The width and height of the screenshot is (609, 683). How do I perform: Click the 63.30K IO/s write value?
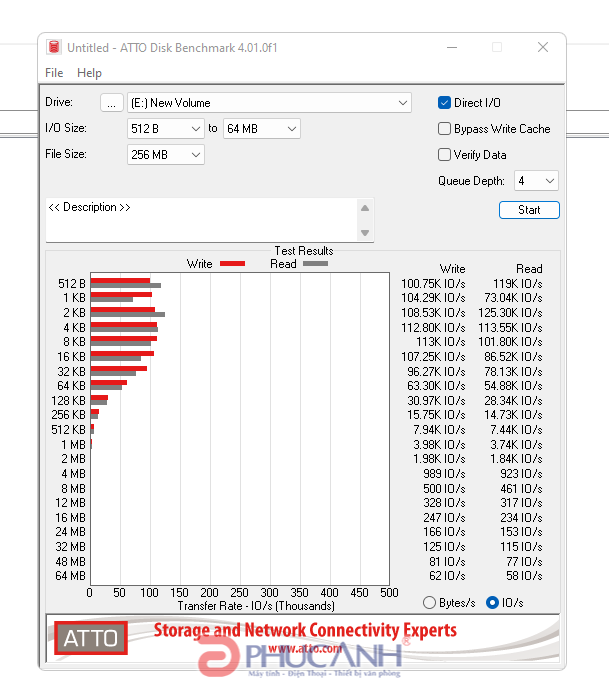tap(436, 386)
